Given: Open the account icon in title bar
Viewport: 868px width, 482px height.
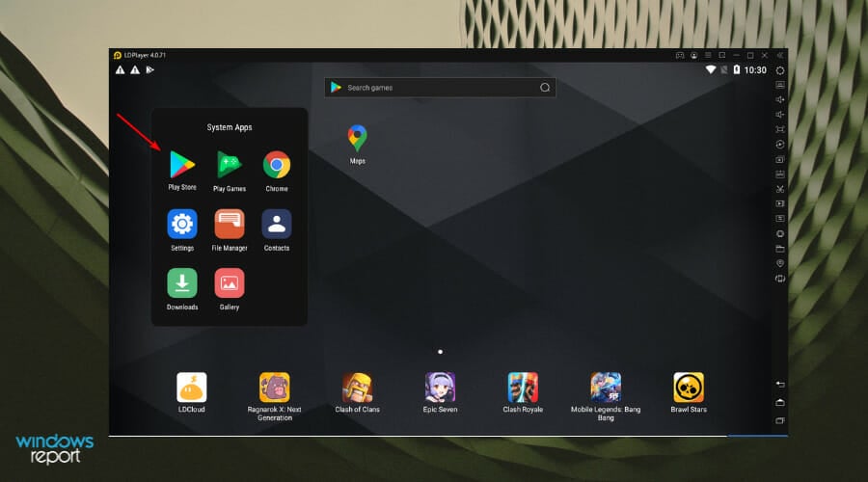Looking at the screenshot, I should [693, 55].
